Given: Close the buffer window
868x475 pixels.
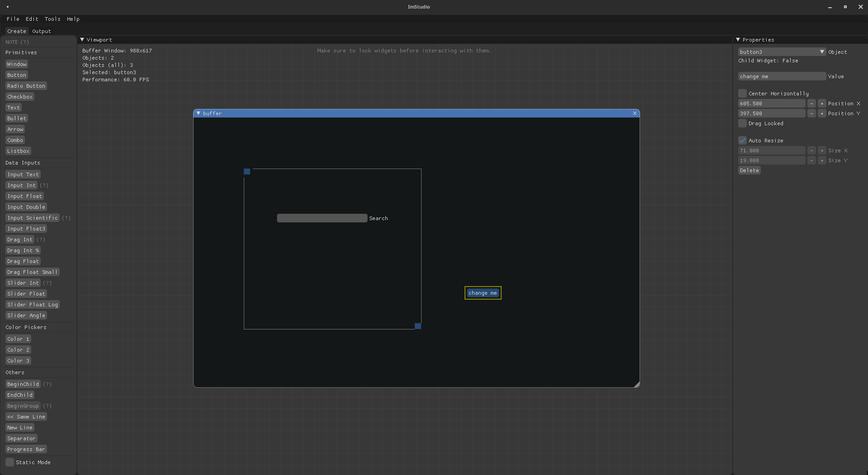Looking at the screenshot, I should point(635,113).
